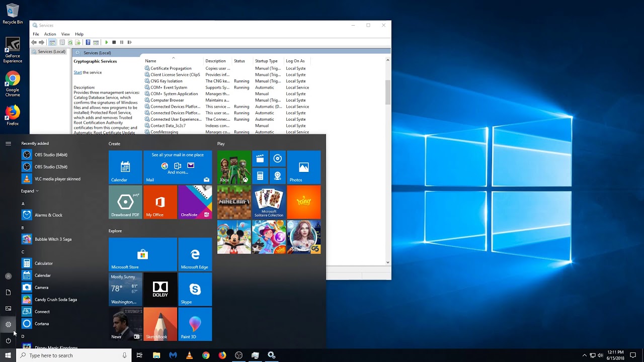
Task: Click the Type here to search box
Action: pyautogui.click(x=74, y=355)
